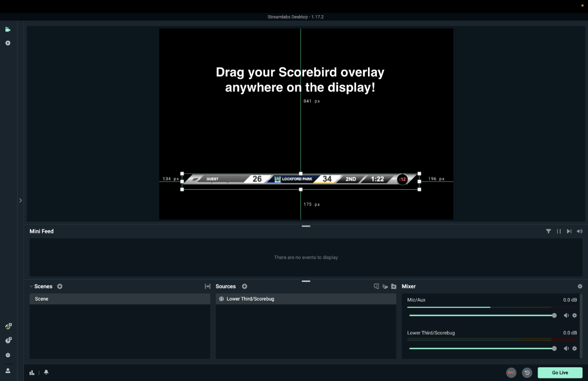Click the resize handle above Sources panel
This screenshot has width=588, height=381.
[x=306, y=281]
